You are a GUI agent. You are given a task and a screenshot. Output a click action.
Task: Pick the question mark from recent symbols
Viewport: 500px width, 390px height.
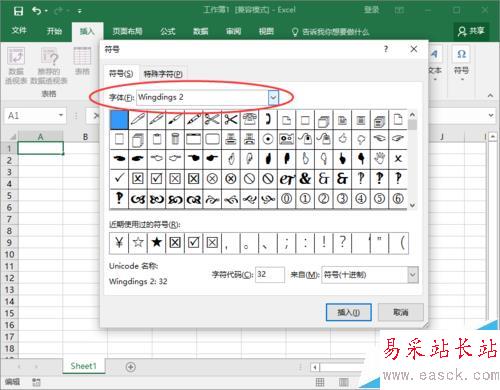tap(343, 243)
